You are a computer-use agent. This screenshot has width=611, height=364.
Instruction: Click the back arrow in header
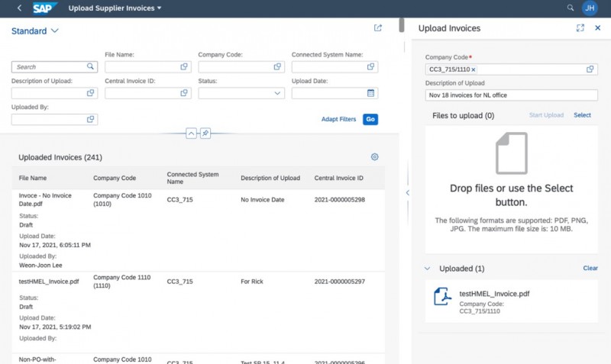(18, 8)
